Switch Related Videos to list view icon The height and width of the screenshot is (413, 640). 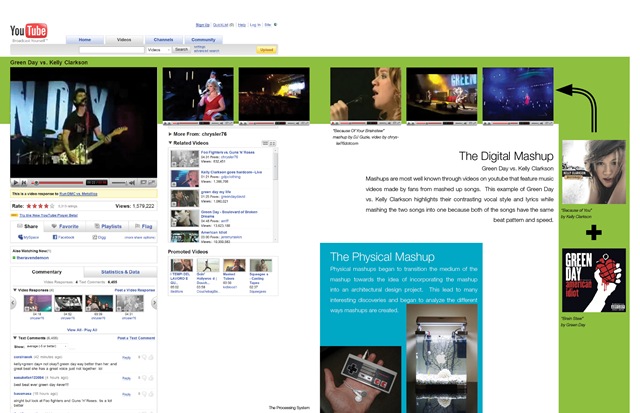pyautogui.click(x=265, y=143)
